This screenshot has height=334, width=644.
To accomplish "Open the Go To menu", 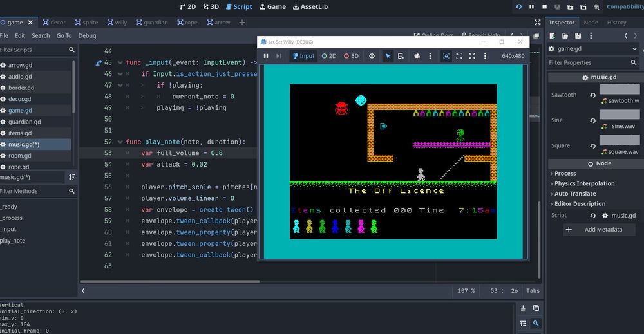I will point(64,35).
